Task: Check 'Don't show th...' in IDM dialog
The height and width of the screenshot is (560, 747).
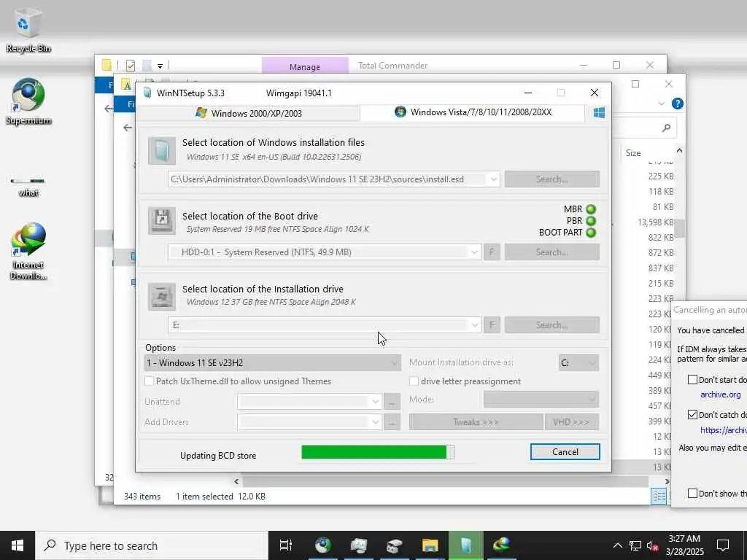Action: tap(692, 494)
